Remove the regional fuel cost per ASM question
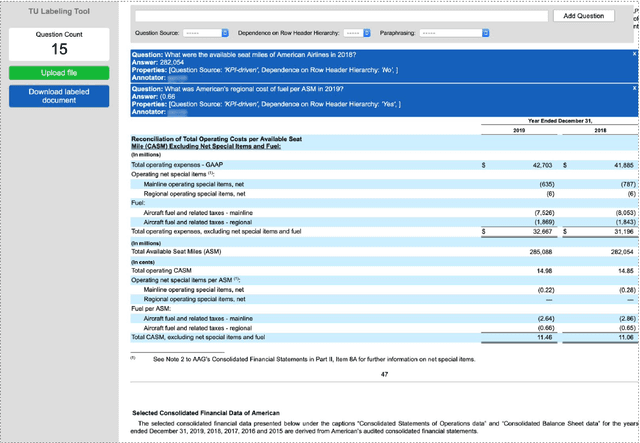The image size is (640, 443). tap(634, 87)
